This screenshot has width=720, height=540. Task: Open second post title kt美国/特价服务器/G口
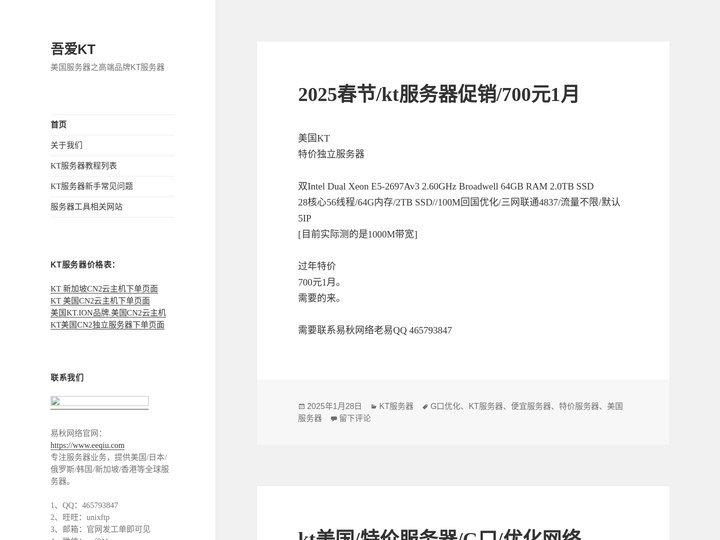pyautogui.click(x=440, y=535)
